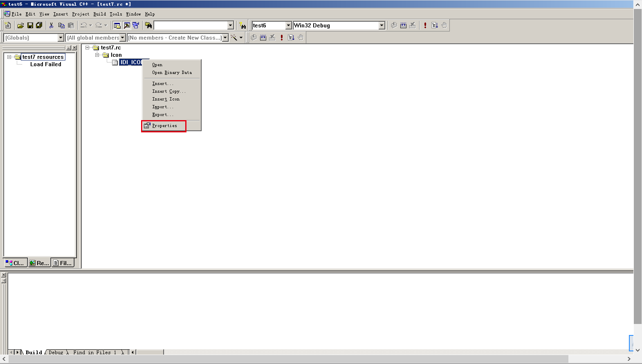Click Go icon in the WizardBar row
This screenshot has height=364, width=642.
(x=291, y=38)
